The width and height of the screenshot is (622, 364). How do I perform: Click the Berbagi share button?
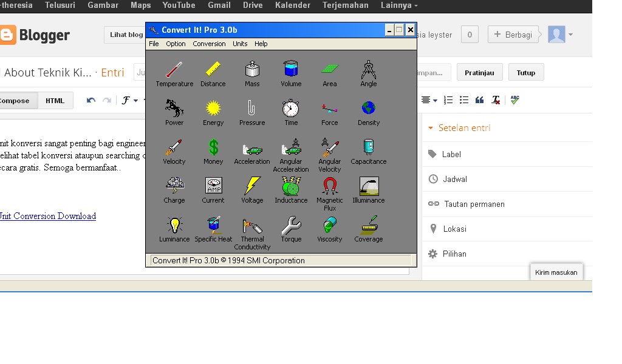click(x=513, y=35)
